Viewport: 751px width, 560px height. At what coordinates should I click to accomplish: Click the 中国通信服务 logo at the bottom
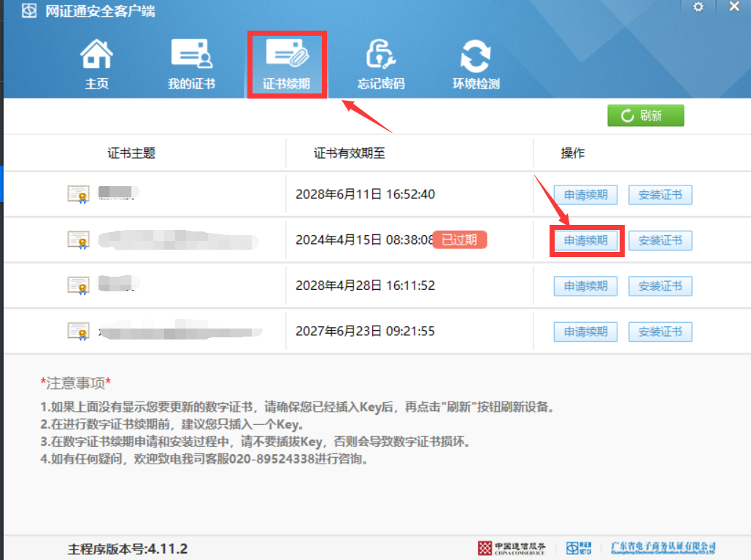(x=511, y=548)
